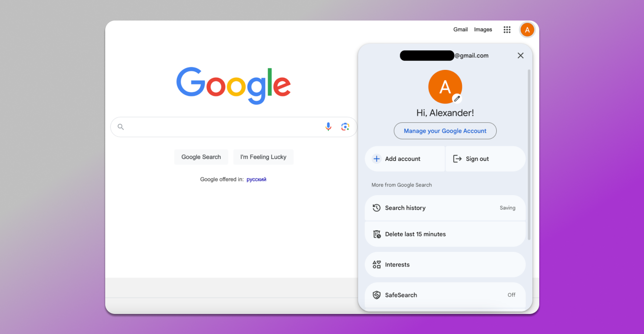Click the trash icon for Delete last 15 minutes
644x334 pixels.
pos(377,234)
